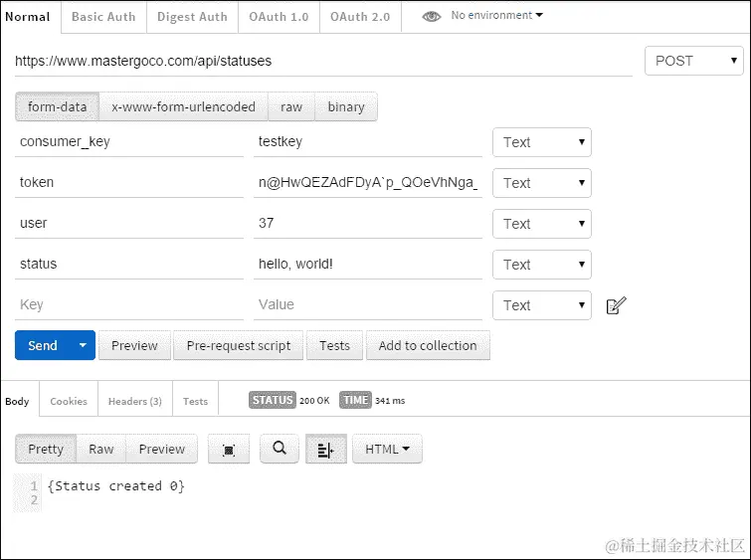This screenshot has width=751, height=560.
Task: Click the TIME 341 ms badge
Action: pyautogui.click(x=372, y=400)
